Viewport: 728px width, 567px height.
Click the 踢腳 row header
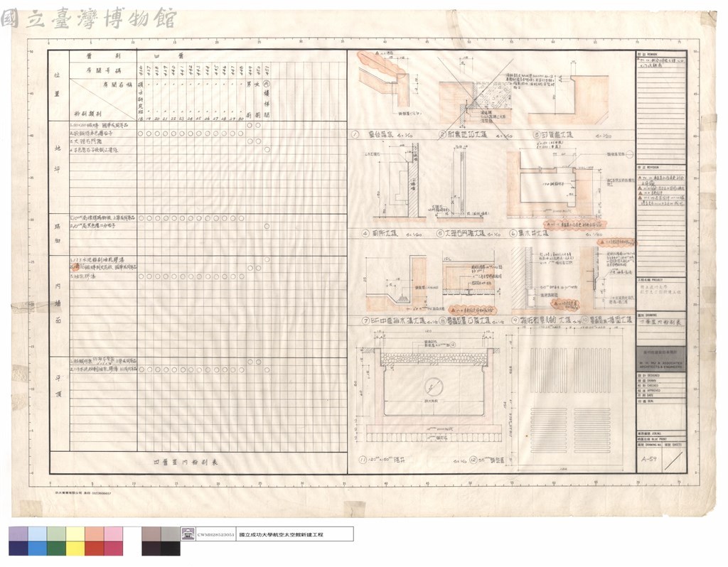tap(58, 233)
